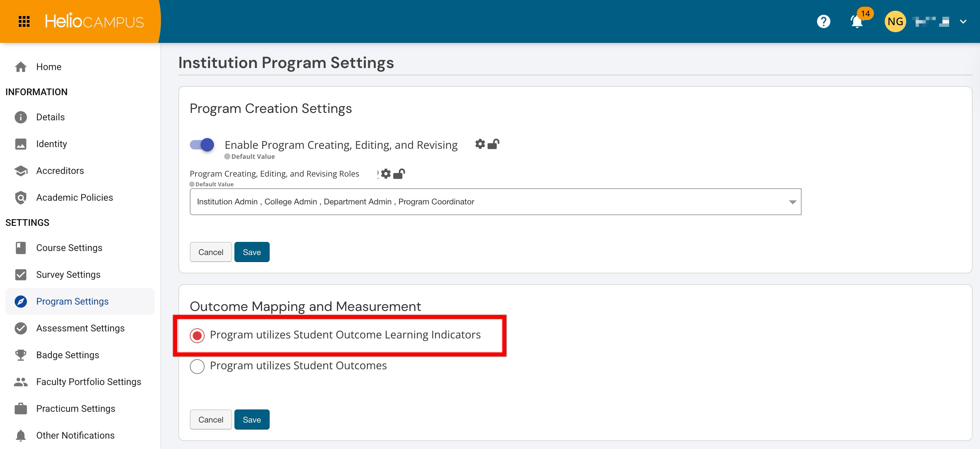Open the roles combo box listing Institution Admin
Screen dimensions: 980x449
tap(456, 201)
